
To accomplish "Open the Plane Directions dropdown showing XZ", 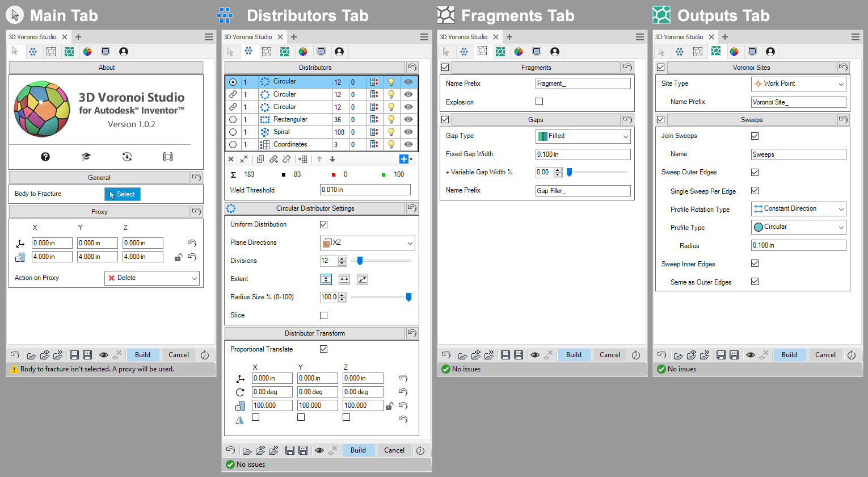I will point(368,243).
